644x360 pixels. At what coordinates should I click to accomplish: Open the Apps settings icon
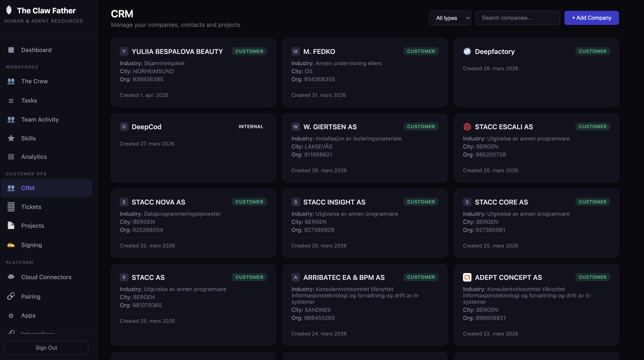point(11,316)
